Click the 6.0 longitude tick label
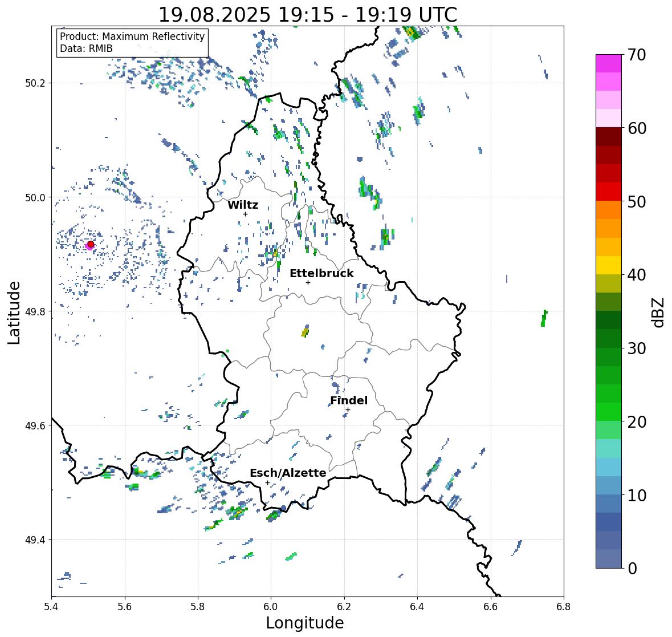 [x=271, y=607]
